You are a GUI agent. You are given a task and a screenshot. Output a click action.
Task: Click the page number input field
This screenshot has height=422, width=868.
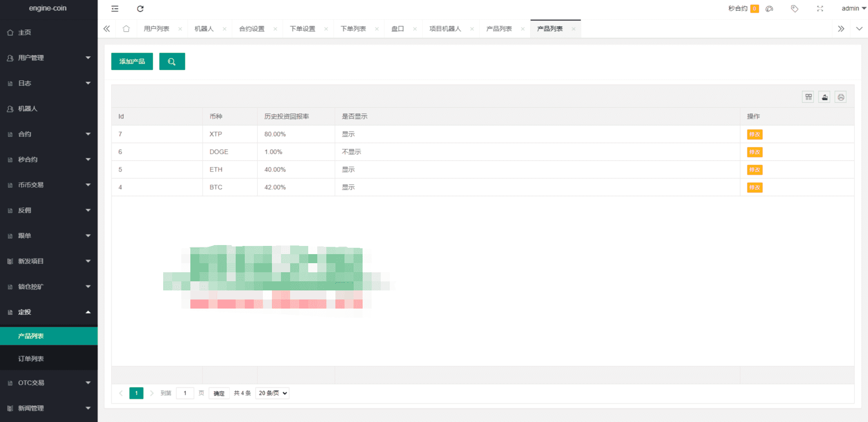(x=185, y=393)
